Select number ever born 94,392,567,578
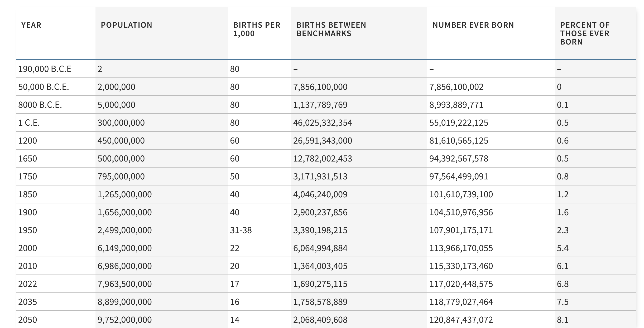 (x=459, y=159)
